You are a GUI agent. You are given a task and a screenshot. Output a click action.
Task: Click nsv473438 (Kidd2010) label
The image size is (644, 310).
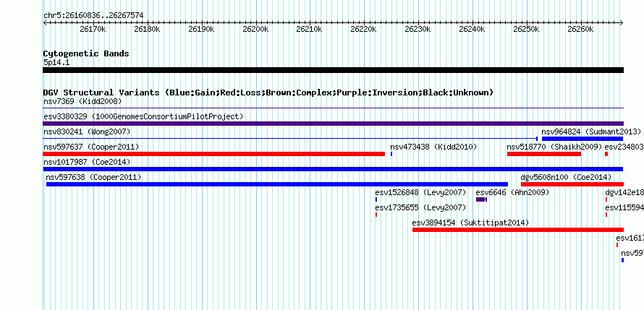click(x=433, y=147)
